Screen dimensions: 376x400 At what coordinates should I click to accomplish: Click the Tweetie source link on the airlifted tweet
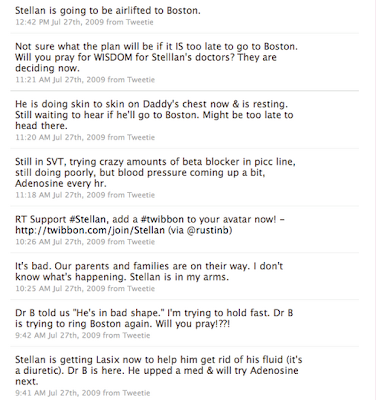coord(139,22)
